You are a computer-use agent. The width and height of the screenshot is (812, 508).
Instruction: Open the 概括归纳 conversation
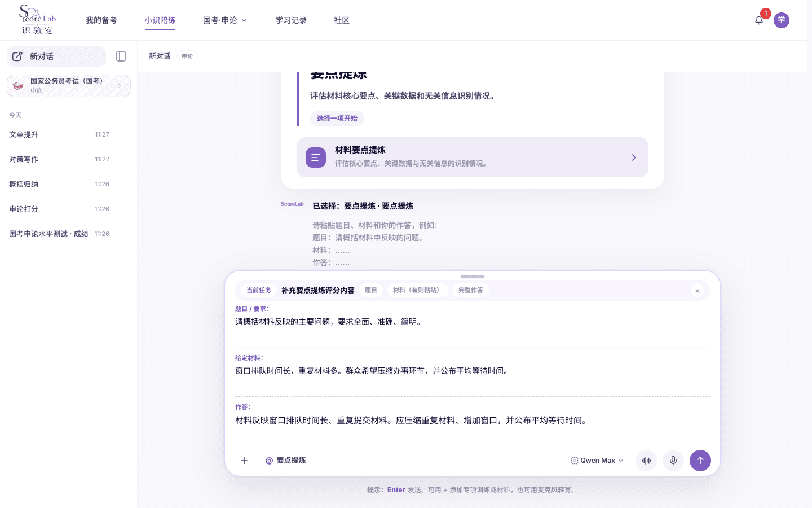click(59, 184)
